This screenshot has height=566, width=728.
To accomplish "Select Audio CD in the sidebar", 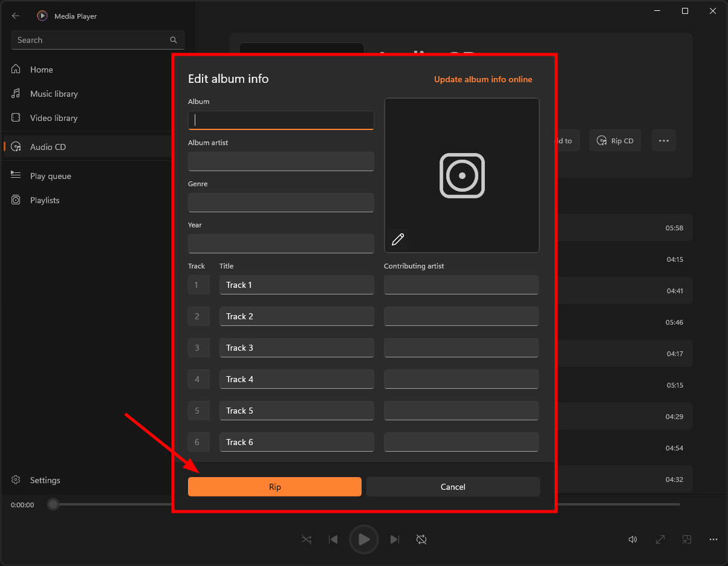I will (x=48, y=146).
